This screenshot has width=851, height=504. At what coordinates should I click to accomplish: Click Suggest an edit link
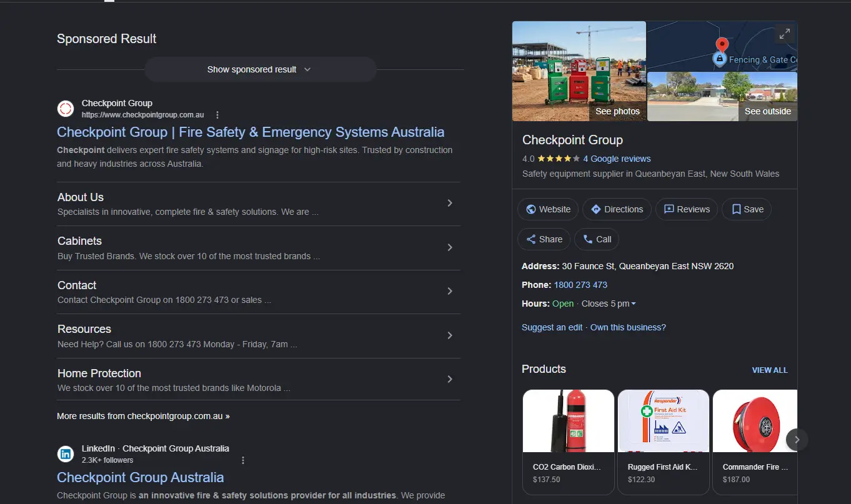click(x=552, y=327)
